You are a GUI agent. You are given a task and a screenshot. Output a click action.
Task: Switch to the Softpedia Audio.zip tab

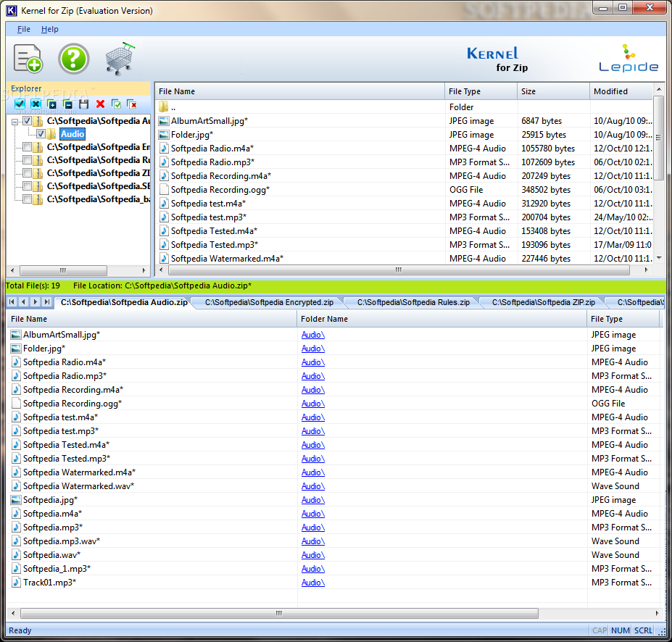(x=124, y=302)
